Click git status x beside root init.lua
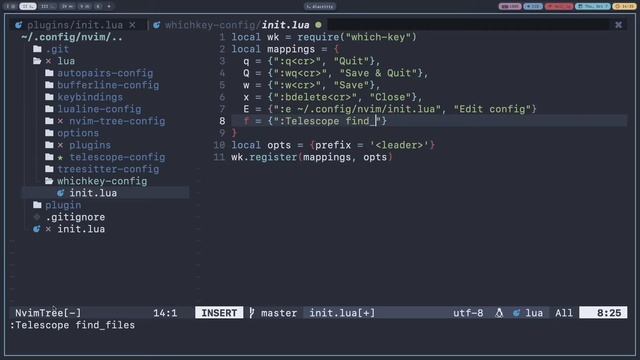The height and width of the screenshot is (360, 640). point(49,229)
